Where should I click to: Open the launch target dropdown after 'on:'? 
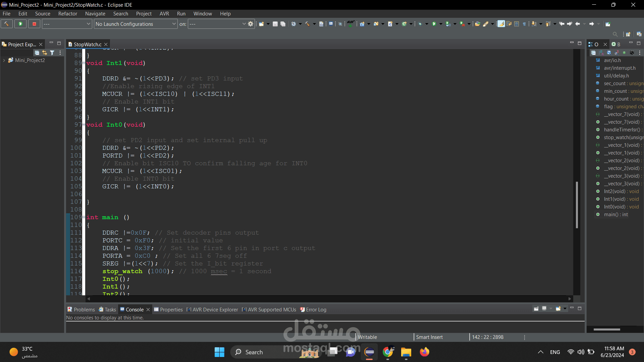pyautogui.click(x=217, y=24)
